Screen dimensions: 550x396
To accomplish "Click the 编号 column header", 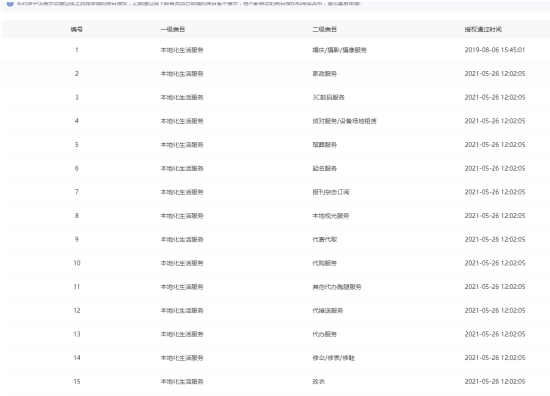I will pyautogui.click(x=76, y=29).
